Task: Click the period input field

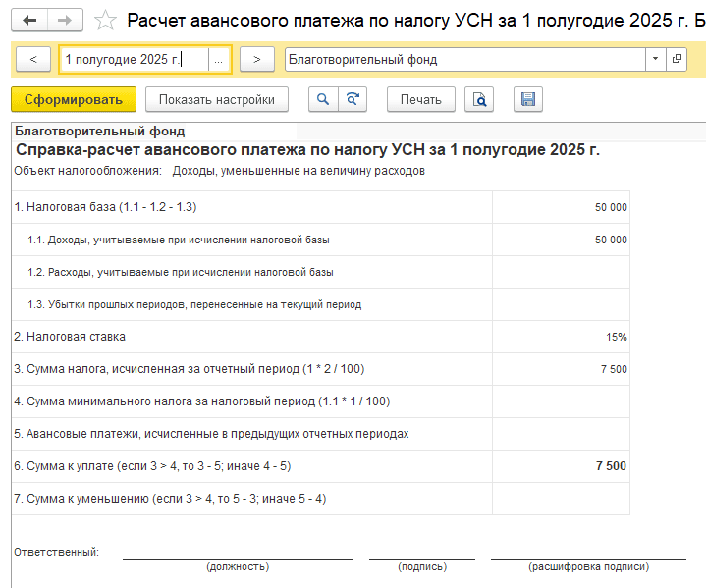Action: pyautogui.click(x=134, y=59)
